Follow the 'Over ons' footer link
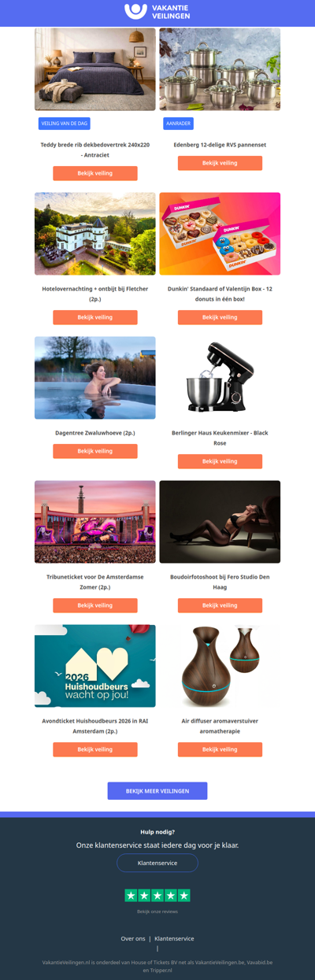 click(x=133, y=938)
